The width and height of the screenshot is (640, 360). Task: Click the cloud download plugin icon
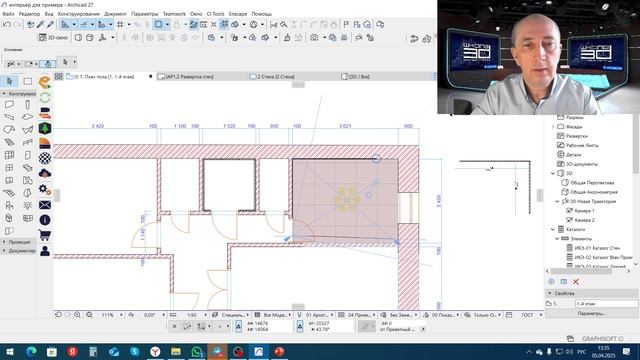[45, 173]
